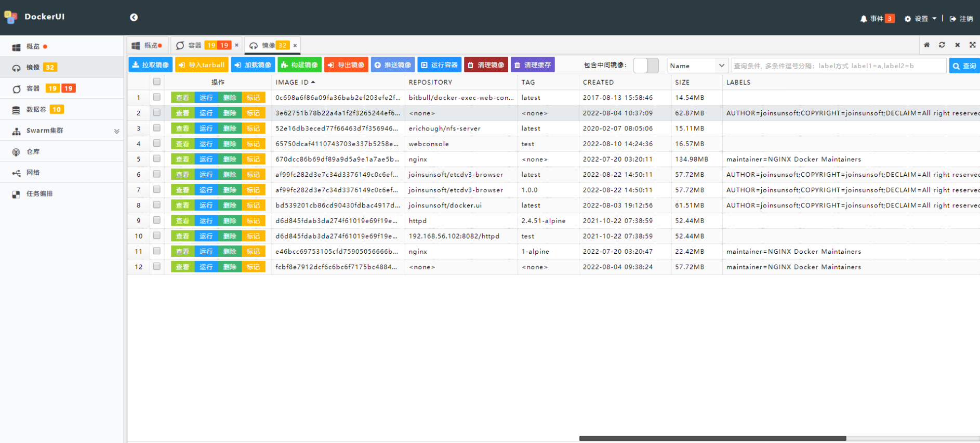Open Network in the sidebar
The image size is (980, 443).
coord(33,173)
